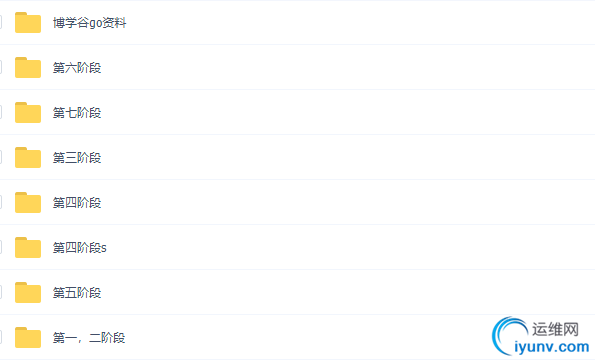Click the 第一，二阶段 folder name text
This screenshot has height=363, width=595.
click(x=89, y=338)
